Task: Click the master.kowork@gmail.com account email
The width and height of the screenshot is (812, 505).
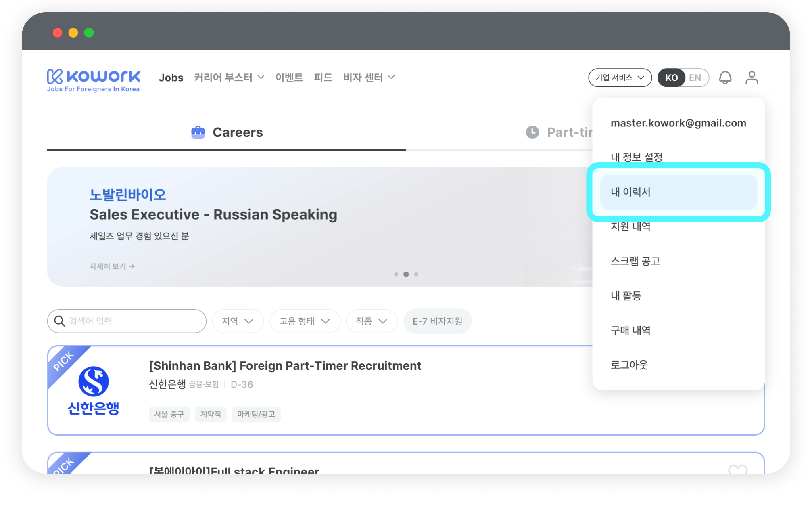Action: pos(678,123)
